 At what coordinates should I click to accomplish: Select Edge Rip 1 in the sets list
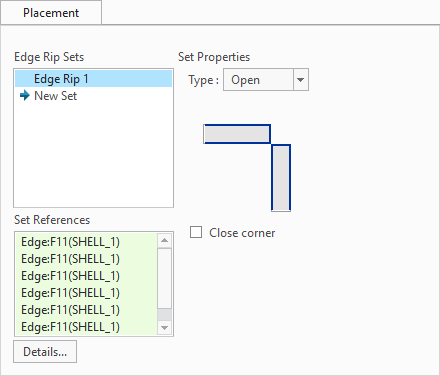coord(93,79)
